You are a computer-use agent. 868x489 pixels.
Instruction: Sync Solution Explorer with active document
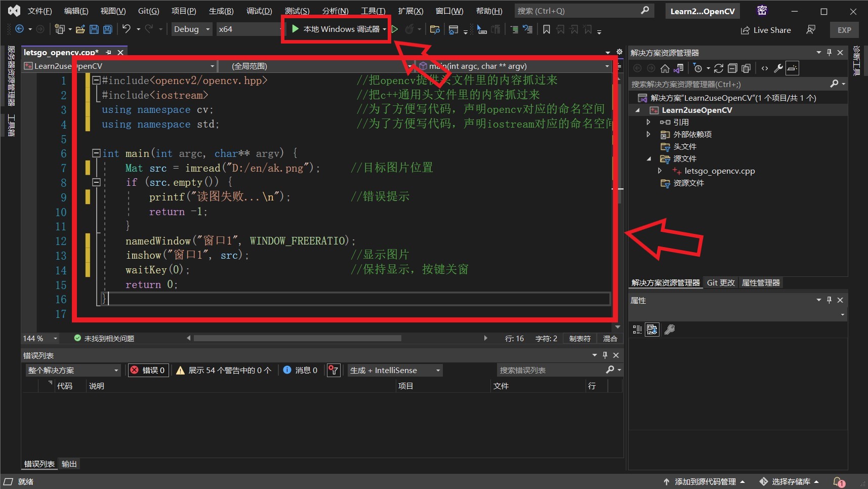click(679, 68)
